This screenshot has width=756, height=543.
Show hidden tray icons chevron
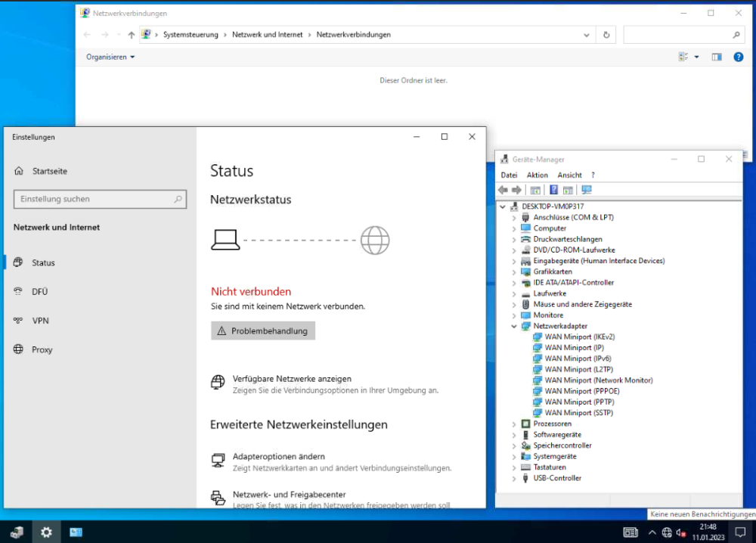[652, 532]
